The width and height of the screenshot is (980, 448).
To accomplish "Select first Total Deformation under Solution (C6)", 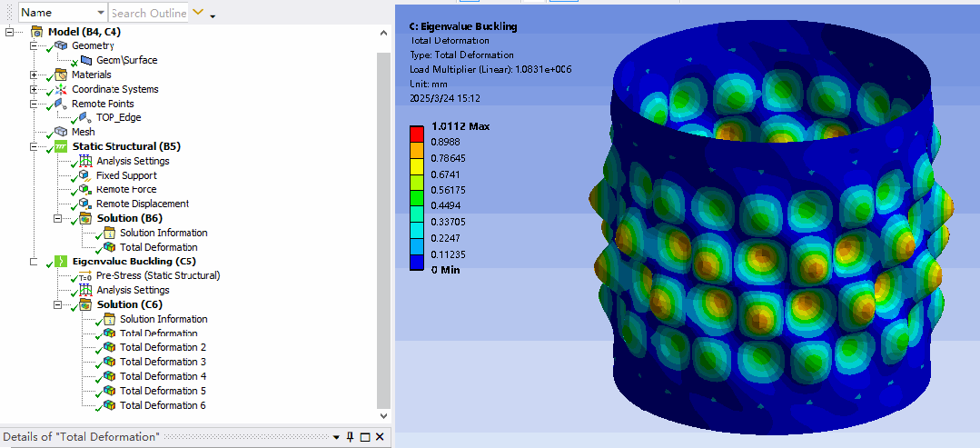I will coord(159,334).
